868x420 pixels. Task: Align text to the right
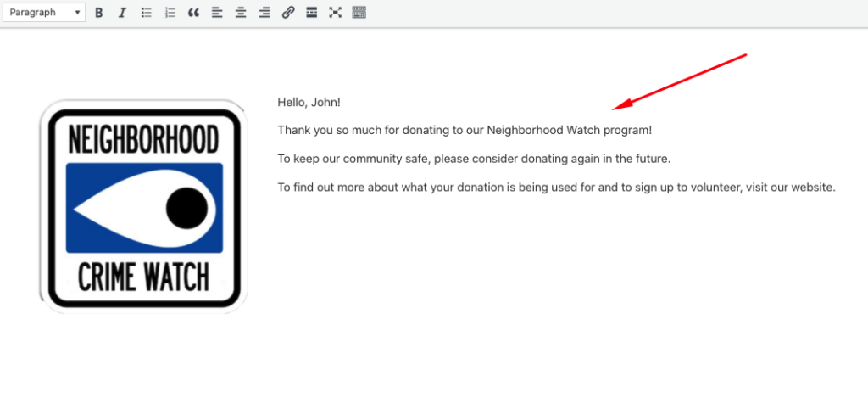point(264,13)
